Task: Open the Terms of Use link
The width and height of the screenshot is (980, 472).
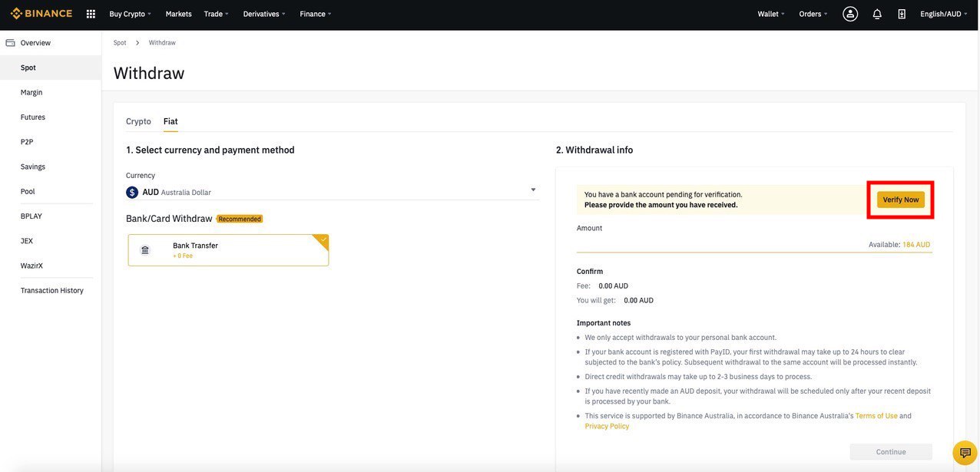Action: pos(876,416)
